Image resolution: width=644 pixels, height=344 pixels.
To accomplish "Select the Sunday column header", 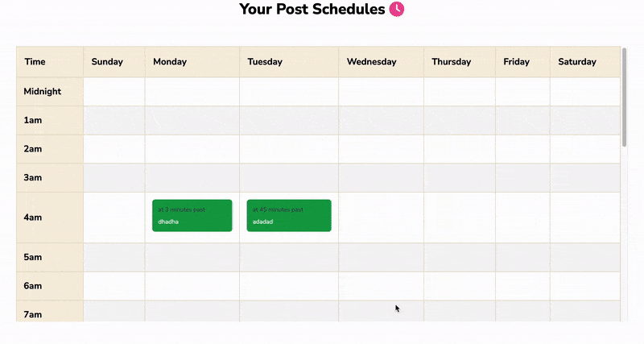I will pyautogui.click(x=114, y=62).
